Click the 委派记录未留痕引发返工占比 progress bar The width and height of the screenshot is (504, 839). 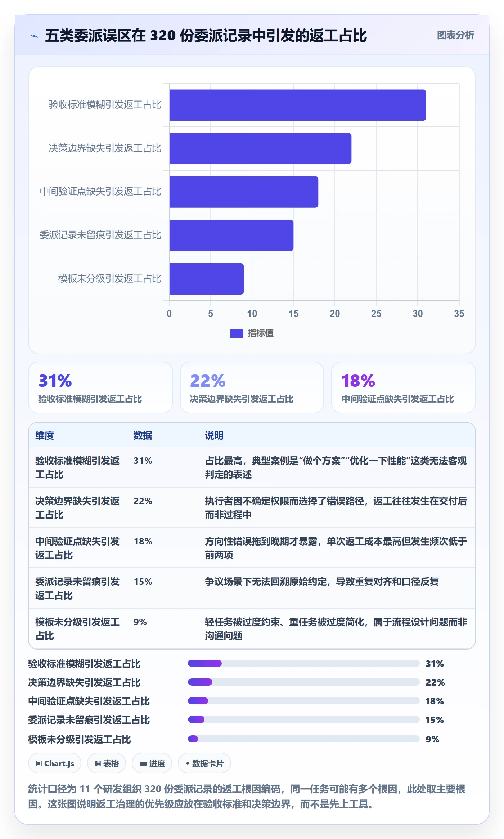pyautogui.click(x=303, y=719)
